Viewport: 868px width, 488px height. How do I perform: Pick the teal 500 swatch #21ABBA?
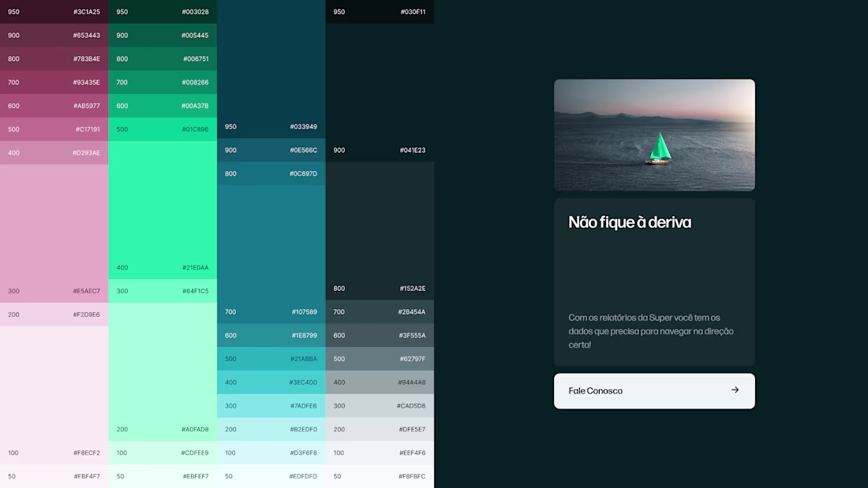[x=271, y=359]
